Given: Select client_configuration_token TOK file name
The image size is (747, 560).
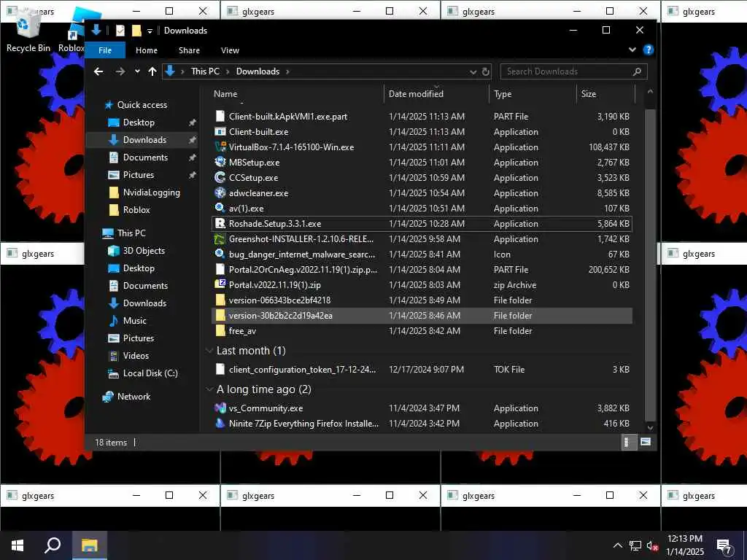Looking at the screenshot, I should click(302, 370).
